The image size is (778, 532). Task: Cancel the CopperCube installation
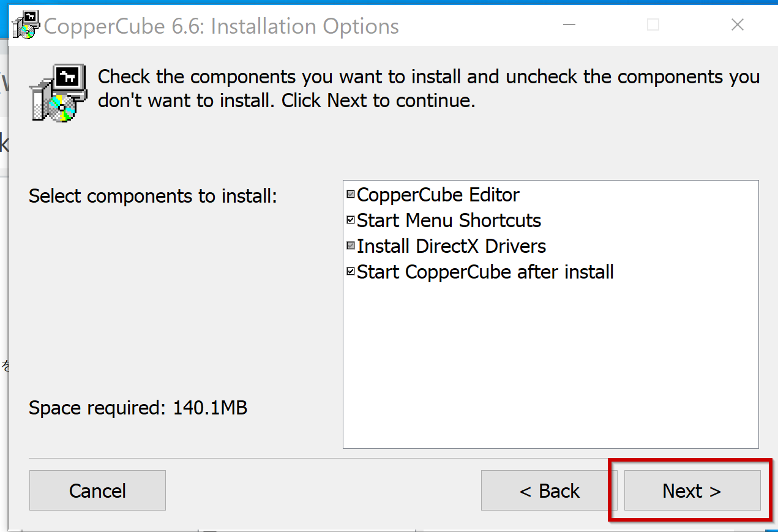pos(97,490)
